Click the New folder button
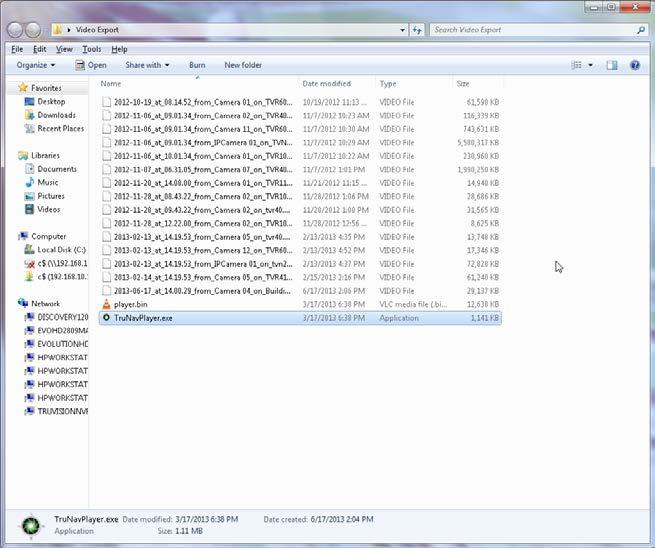Viewport: 655px width, 548px height. 243,65
